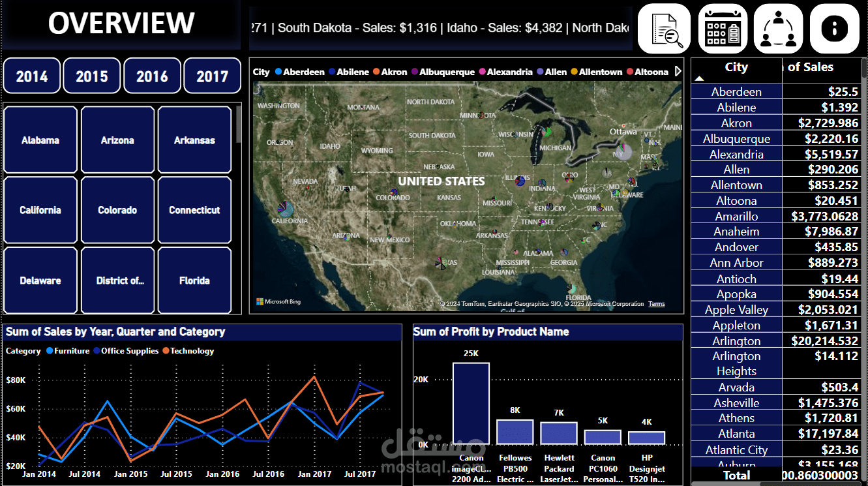Select the Hewlett Packard LaserJet 7K bar
Screen dimensions: 868x486
tap(559, 434)
